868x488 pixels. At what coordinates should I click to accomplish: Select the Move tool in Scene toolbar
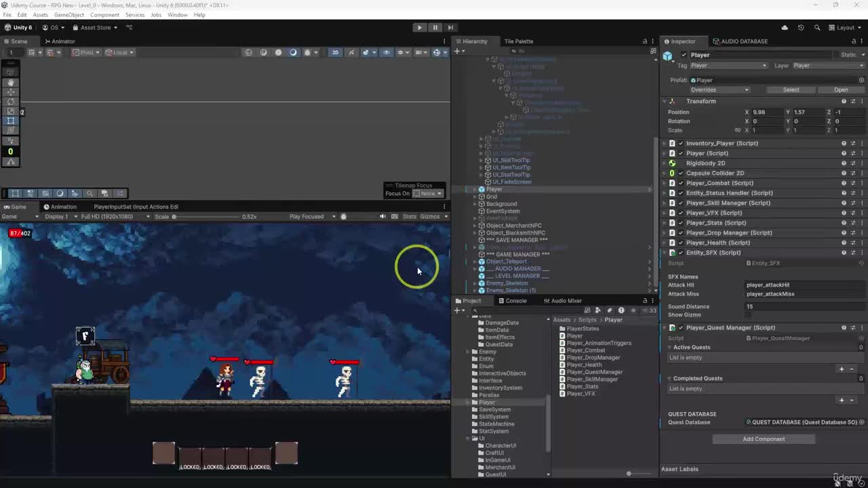[x=10, y=91]
